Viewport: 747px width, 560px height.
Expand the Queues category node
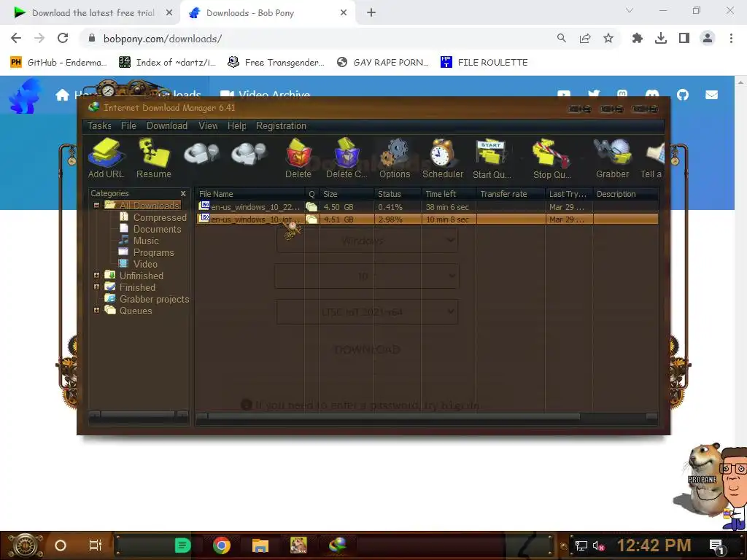click(96, 311)
